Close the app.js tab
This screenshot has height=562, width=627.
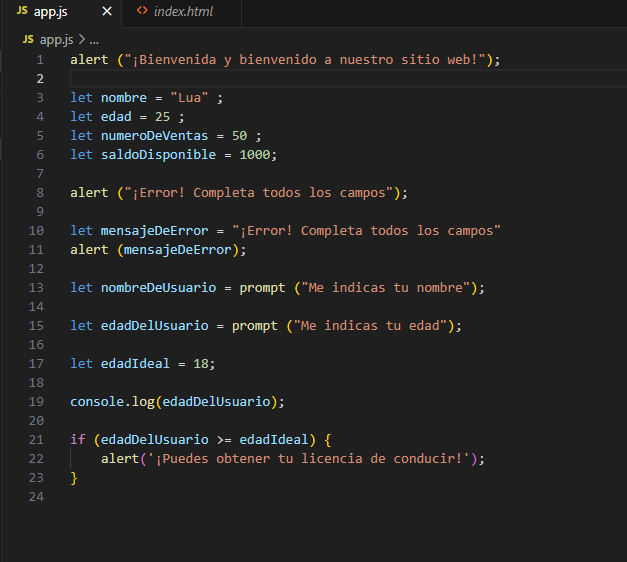(x=107, y=12)
